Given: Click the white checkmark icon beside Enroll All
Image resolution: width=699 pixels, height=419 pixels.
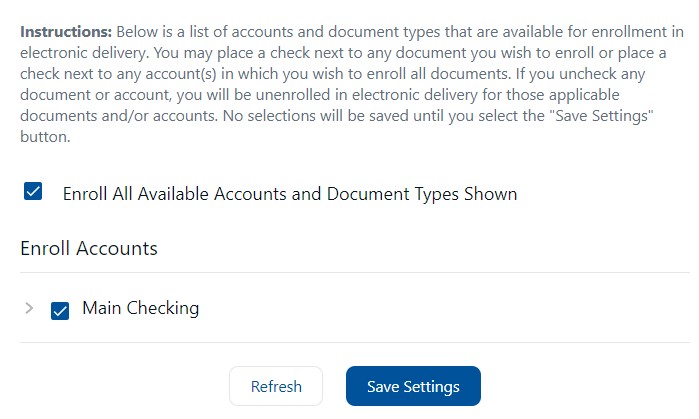Looking at the screenshot, I should pyautogui.click(x=33, y=191).
